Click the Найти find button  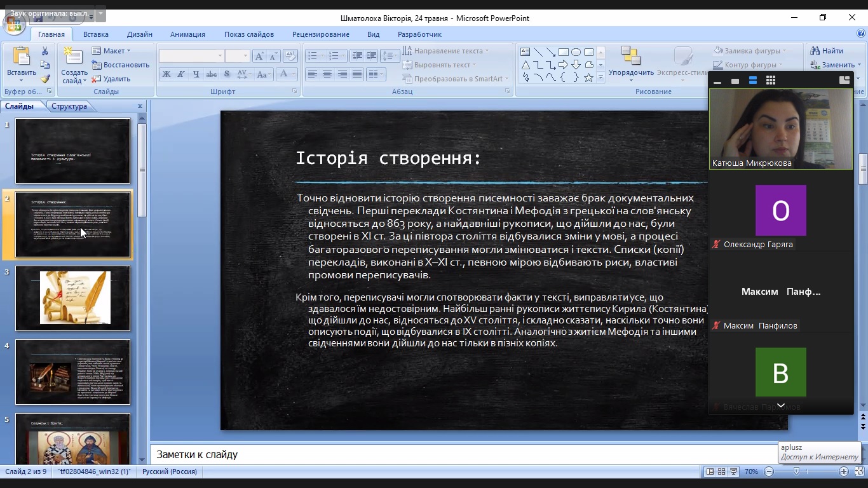tap(827, 51)
